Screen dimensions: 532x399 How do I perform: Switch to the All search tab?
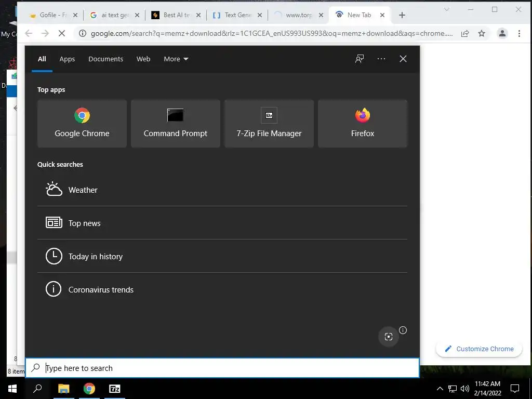pos(42,59)
